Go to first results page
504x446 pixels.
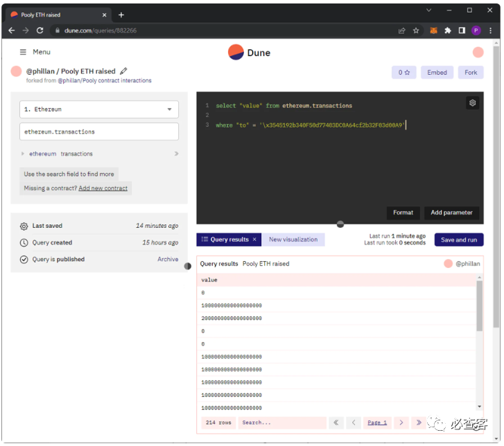point(336,423)
